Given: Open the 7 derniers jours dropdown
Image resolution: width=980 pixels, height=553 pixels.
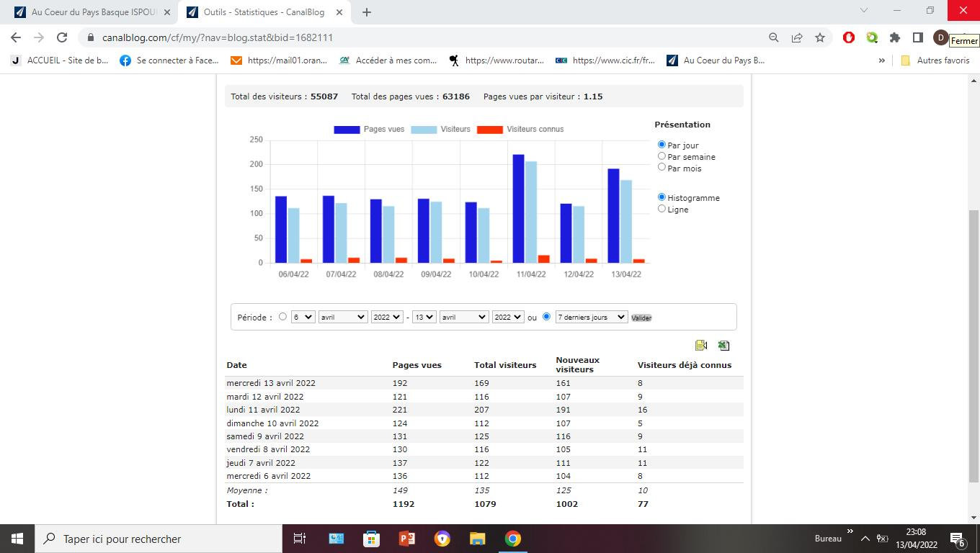Looking at the screenshot, I should pos(592,317).
